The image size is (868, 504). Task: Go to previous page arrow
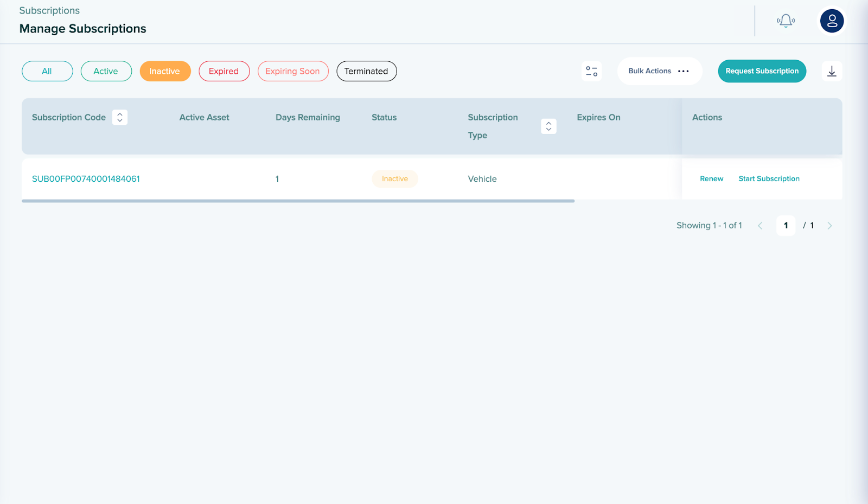[x=760, y=226]
